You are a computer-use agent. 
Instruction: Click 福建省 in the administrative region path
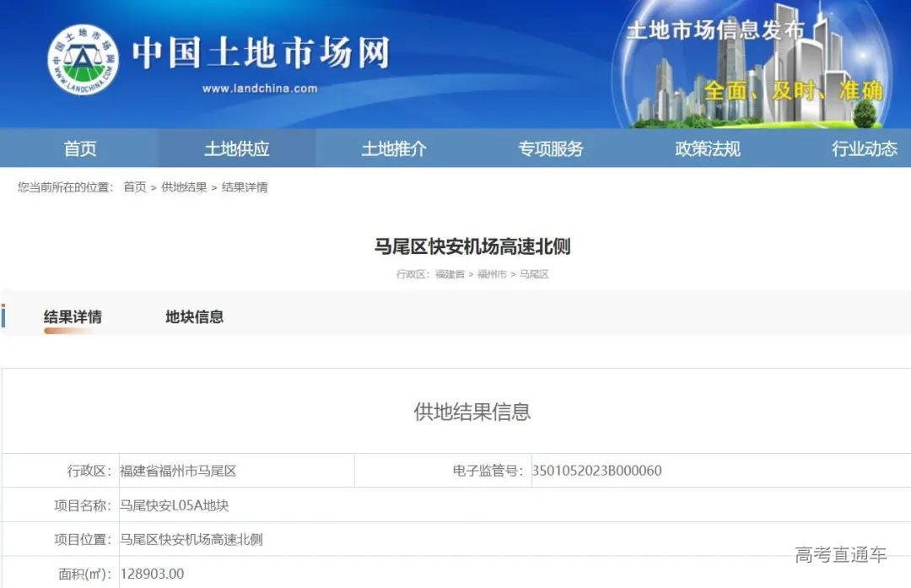(x=450, y=273)
